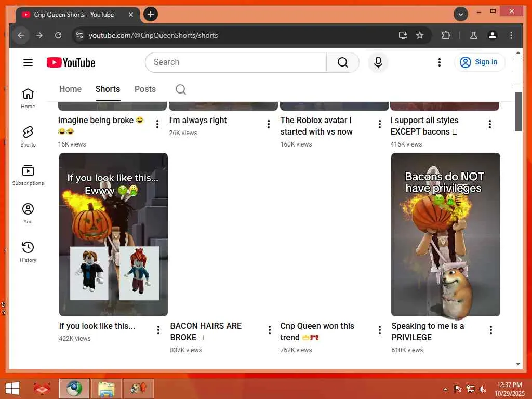Viewport: 532px width, 399px height.
Task: Click the YouTube search input field
Action: (236, 62)
